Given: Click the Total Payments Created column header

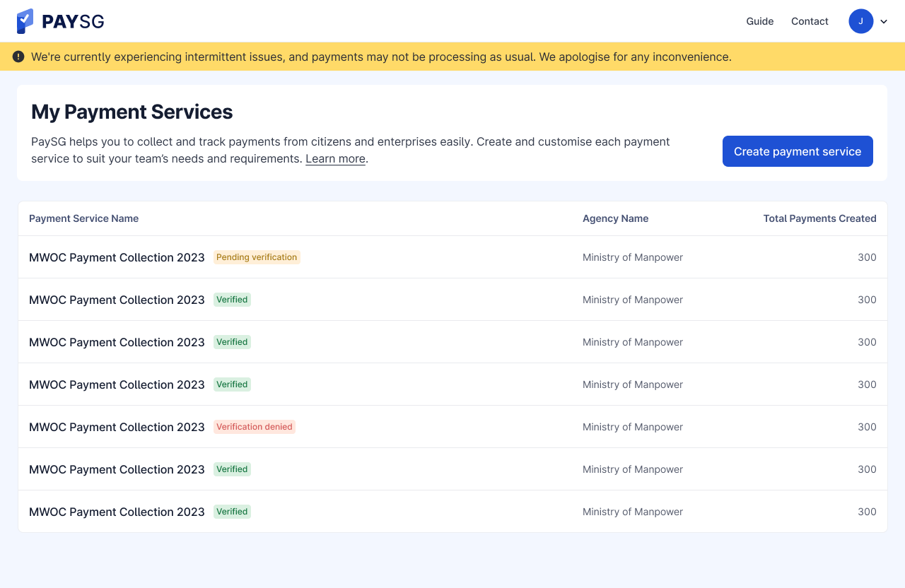Looking at the screenshot, I should click(x=819, y=218).
